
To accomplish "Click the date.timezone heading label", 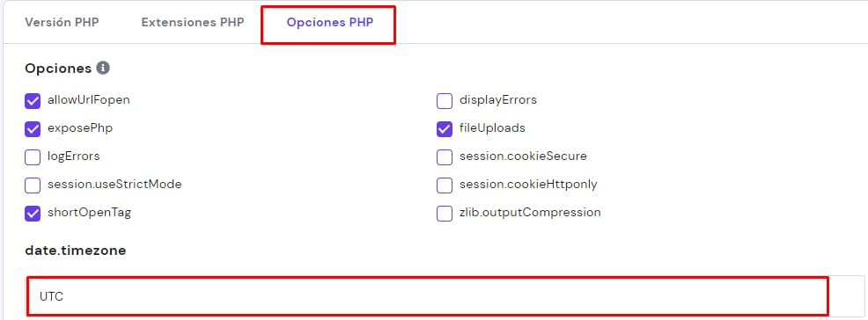I will [76, 251].
